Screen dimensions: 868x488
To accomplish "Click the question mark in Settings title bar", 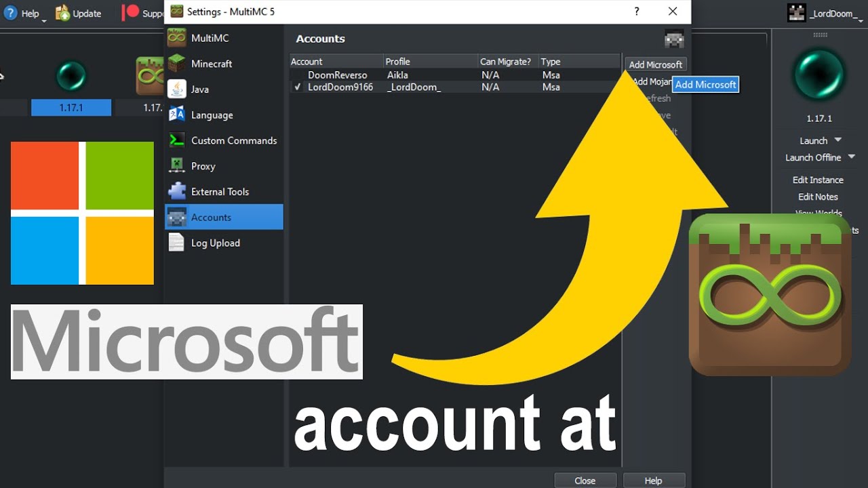I will (636, 12).
